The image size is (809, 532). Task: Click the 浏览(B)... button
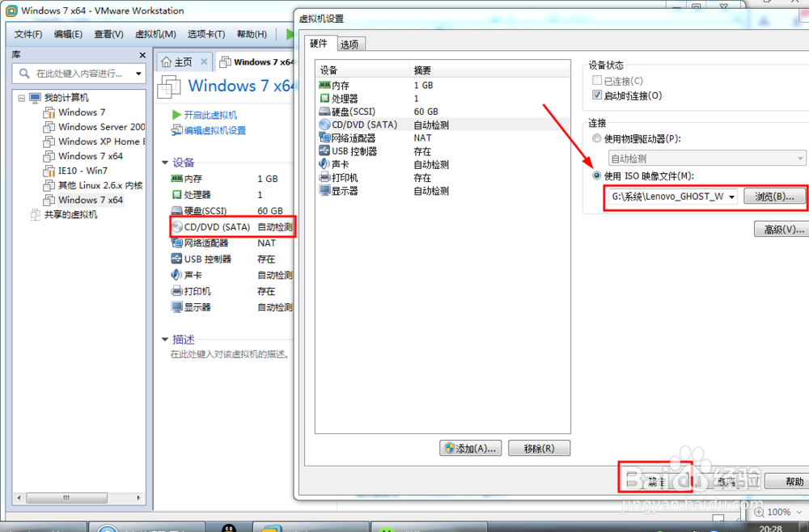[x=774, y=197]
